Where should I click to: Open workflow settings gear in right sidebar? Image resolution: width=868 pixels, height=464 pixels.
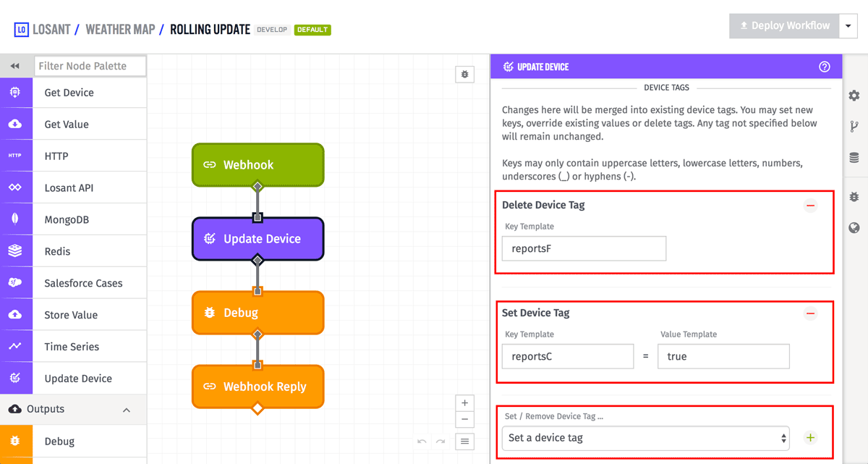(854, 96)
